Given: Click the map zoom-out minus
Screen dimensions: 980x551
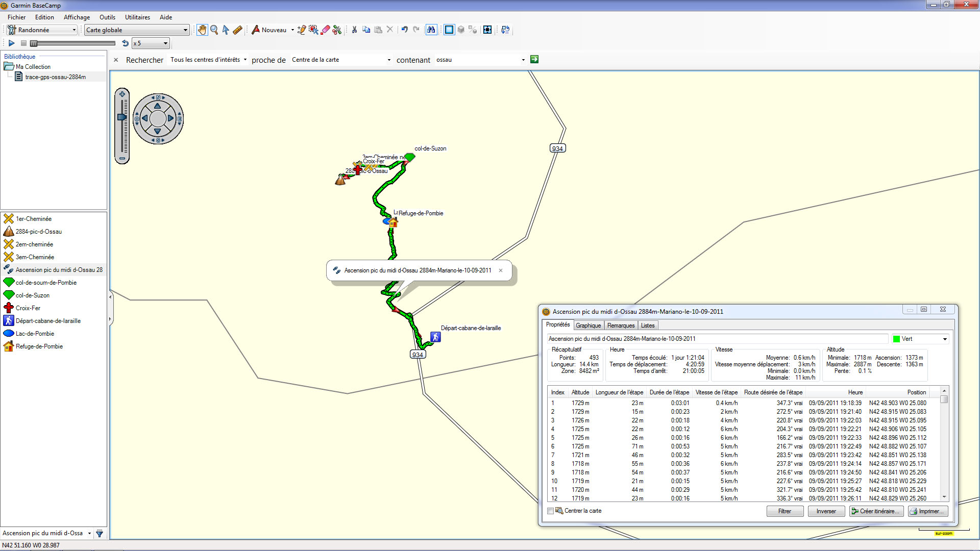Looking at the screenshot, I should [x=122, y=159].
